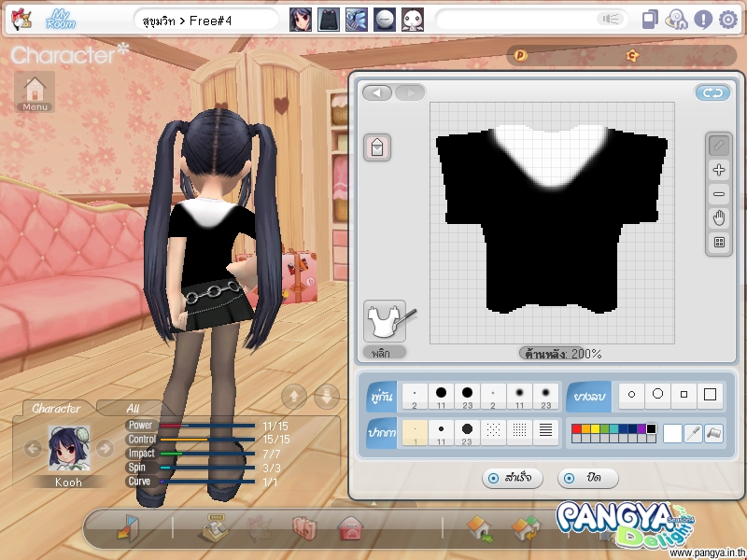Click the round up arrow button
This screenshot has height=560, width=747.
pos(294,396)
